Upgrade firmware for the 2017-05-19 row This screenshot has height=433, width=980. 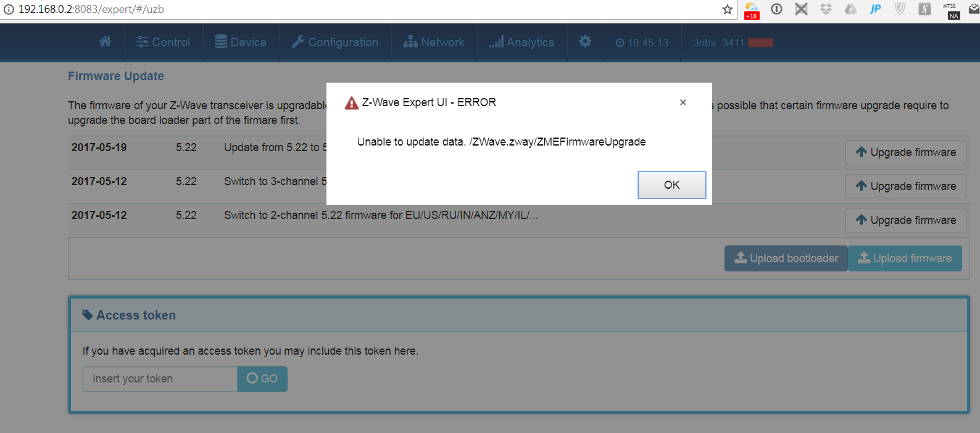pyautogui.click(x=905, y=152)
